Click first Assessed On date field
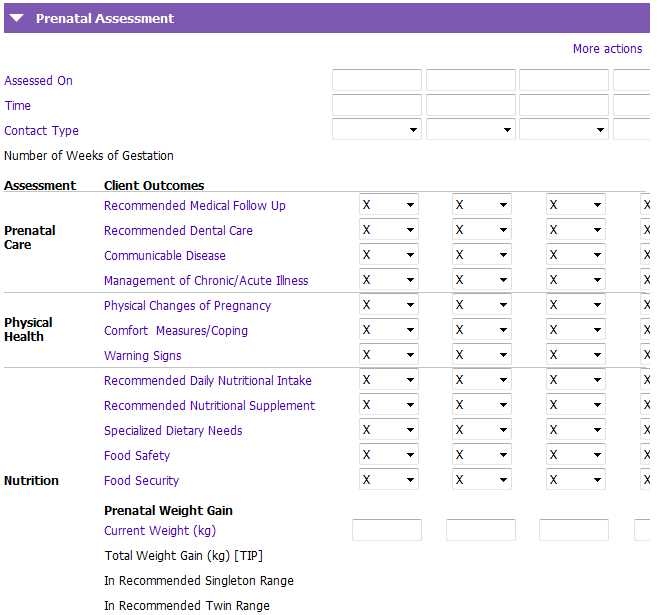 click(377, 80)
